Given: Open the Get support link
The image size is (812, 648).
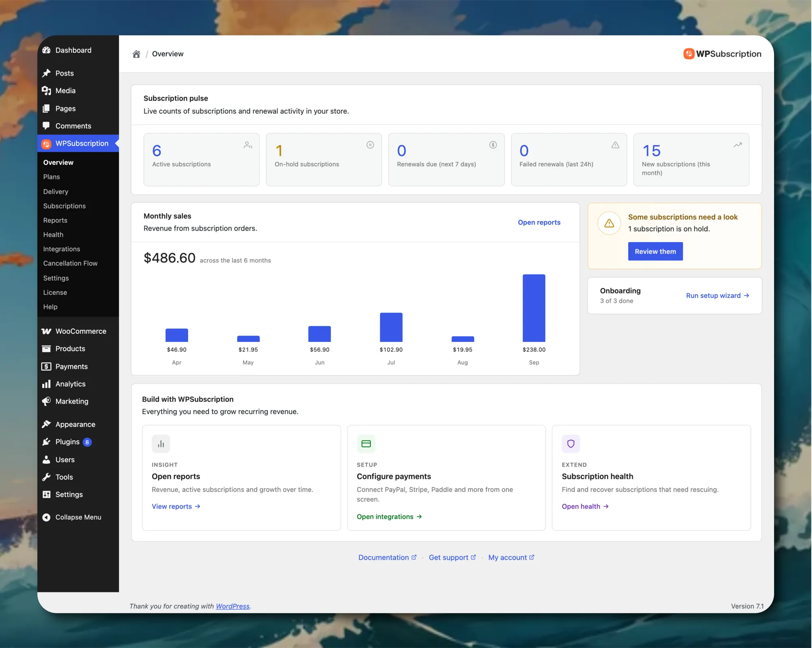Looking at the screenshot, I should [x=452, y=558].
